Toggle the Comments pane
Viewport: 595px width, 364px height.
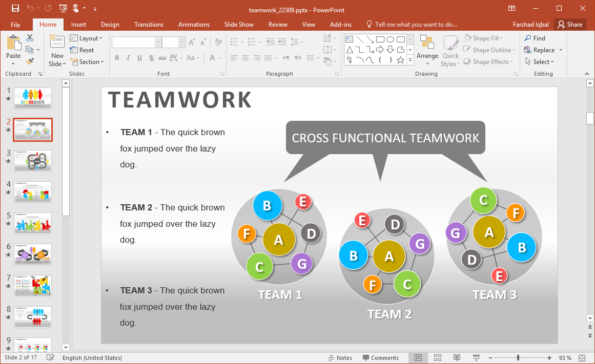380,358
